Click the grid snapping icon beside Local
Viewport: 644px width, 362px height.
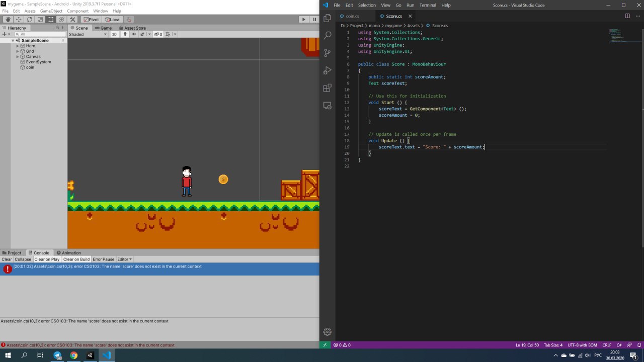point(129,20)
